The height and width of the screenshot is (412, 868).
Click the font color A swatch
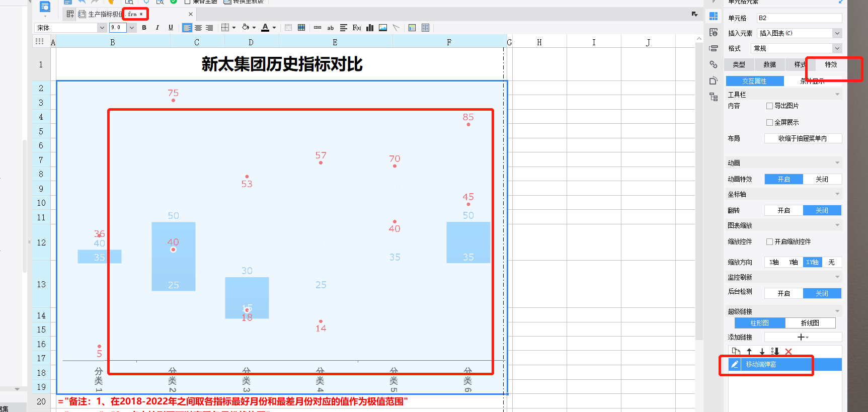click(x=265, y=28)
